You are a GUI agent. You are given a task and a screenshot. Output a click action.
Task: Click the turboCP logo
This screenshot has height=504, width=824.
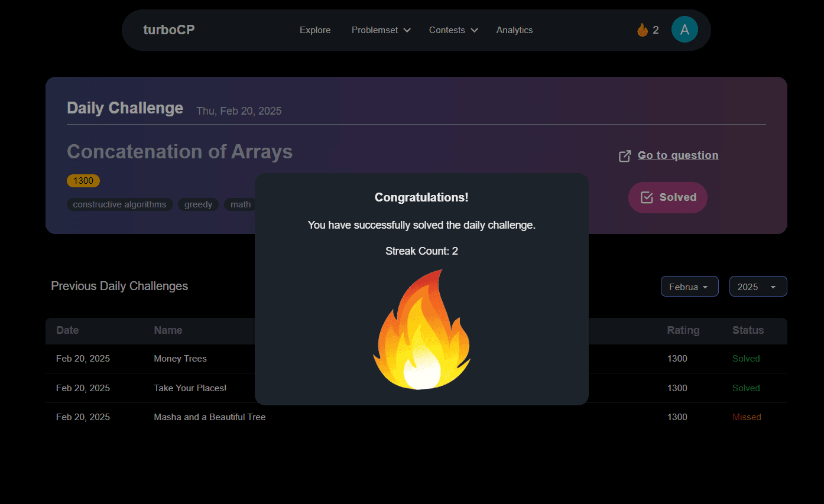coord(169,30)
